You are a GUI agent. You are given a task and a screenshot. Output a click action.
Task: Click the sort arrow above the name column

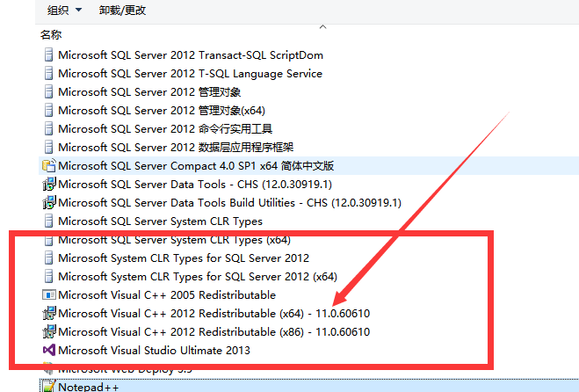click(322, 26)
